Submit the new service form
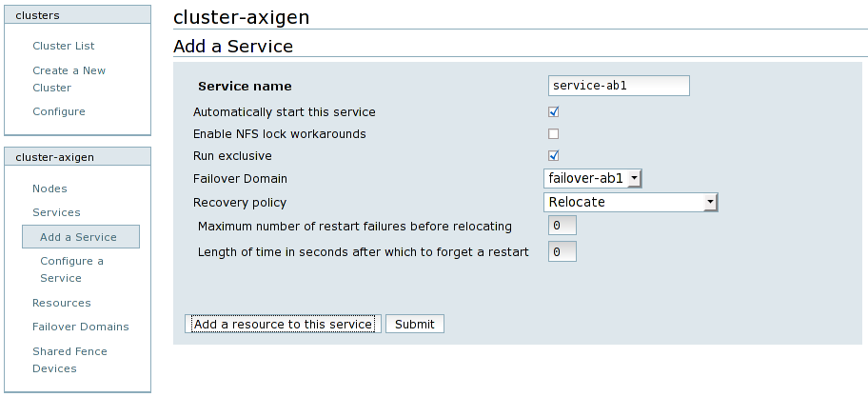Viewport: 868px width, 397px height. click(414, 325)
